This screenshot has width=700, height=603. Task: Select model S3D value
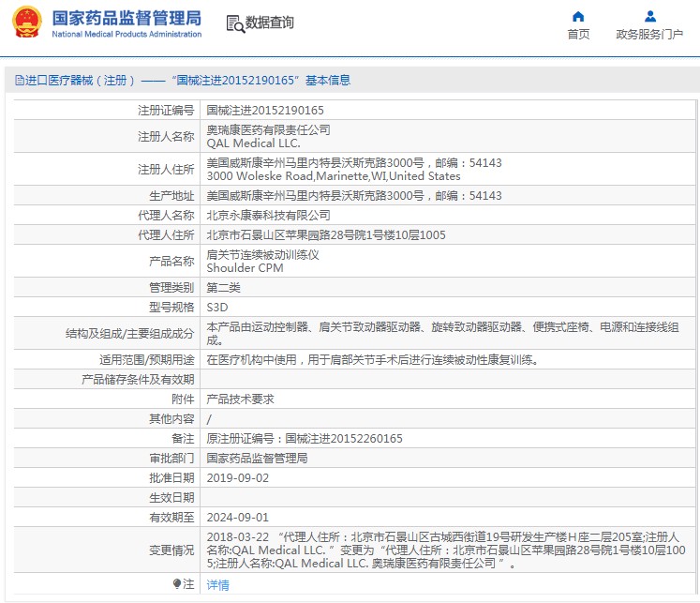click(x=217, y=308)
